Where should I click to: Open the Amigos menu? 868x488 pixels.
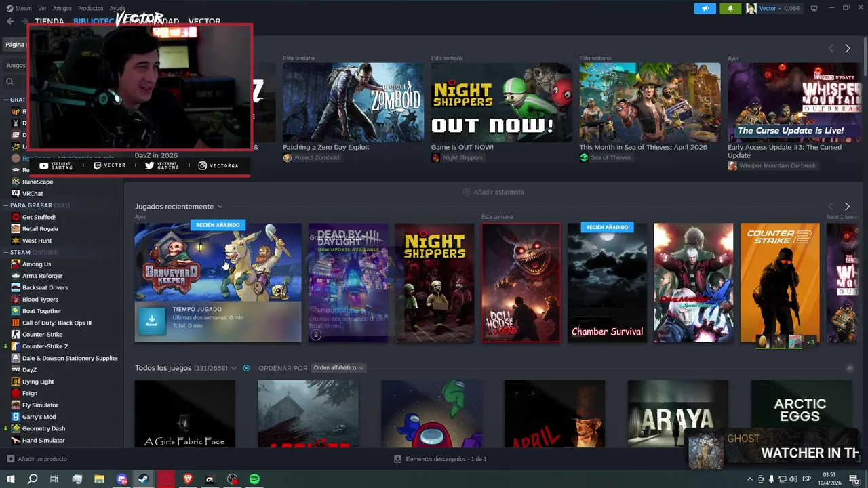point(62,8)
